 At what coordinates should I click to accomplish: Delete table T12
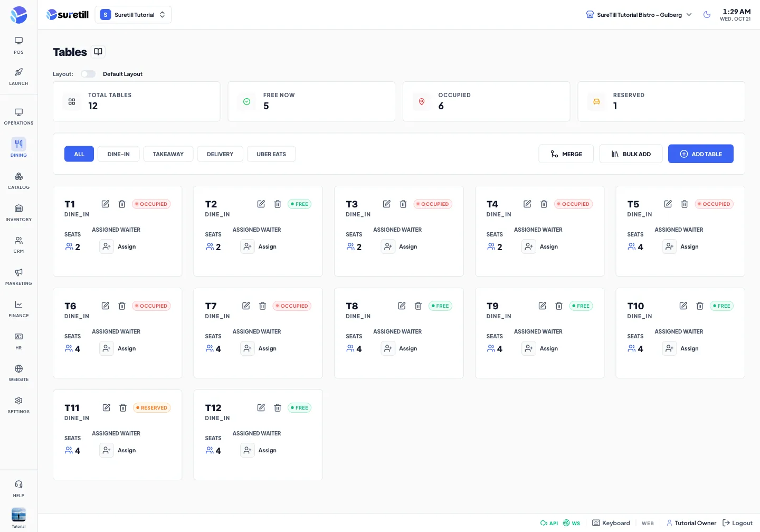click(278, 407)
